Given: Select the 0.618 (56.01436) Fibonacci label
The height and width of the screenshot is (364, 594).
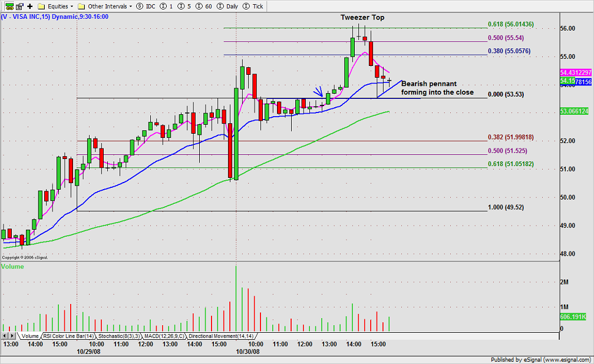Looking at the screenshot, I should coord(511,24).
